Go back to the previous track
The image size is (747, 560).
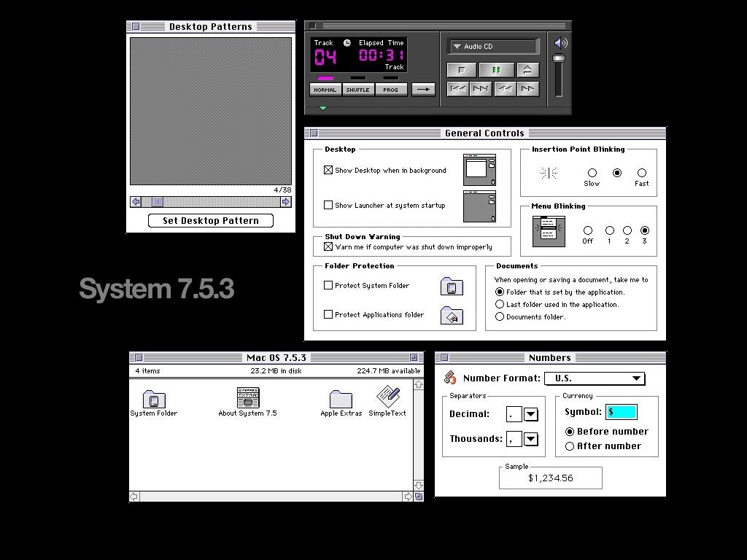tap(457, 89)
